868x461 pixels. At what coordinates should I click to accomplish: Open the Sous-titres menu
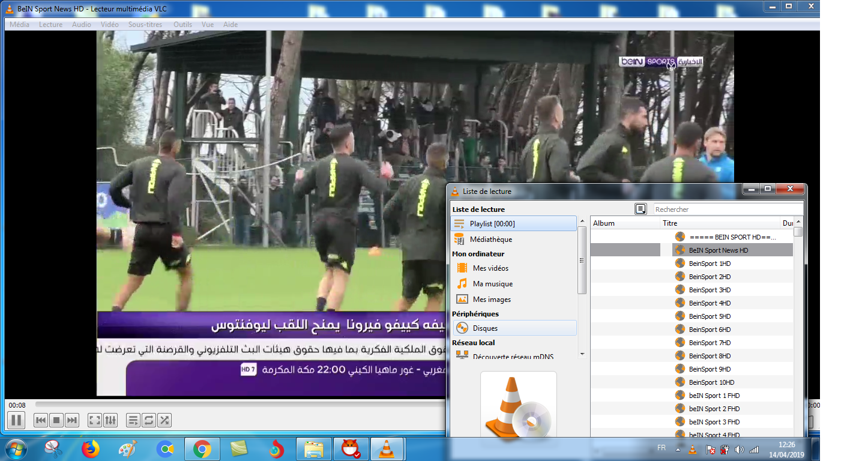[x=145, y=25]
